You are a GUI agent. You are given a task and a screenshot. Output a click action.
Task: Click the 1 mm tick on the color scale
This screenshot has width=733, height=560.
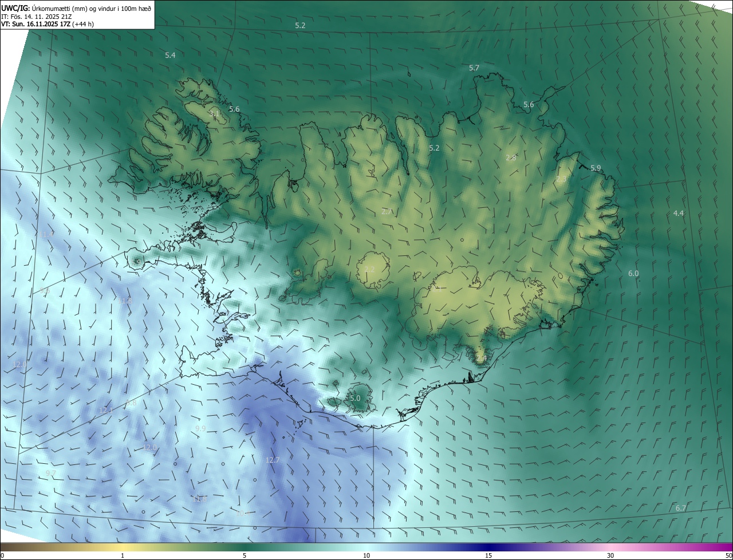point(123,555)
